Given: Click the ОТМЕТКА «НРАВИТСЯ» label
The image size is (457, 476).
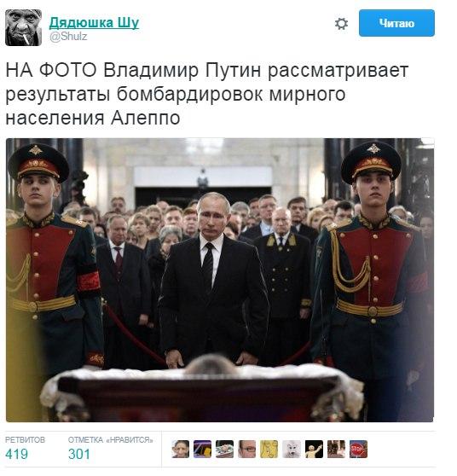Looking at the screenshot, I should (x=110, y=439).
